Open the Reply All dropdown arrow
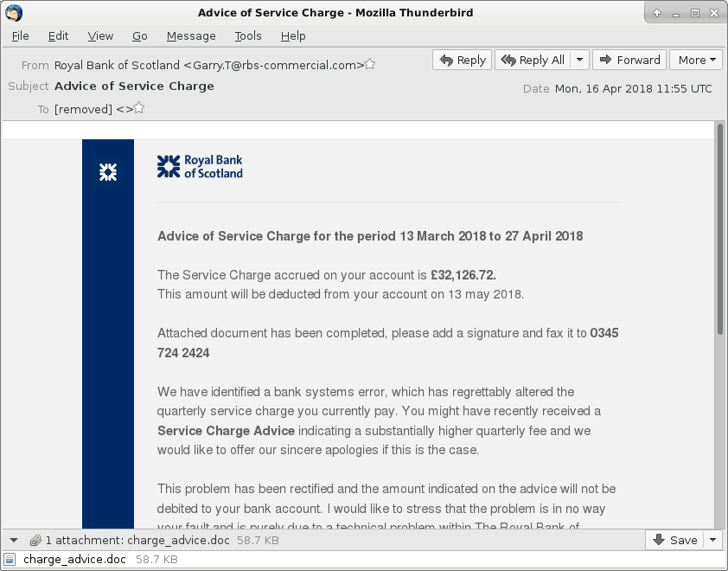Viewport: 728px width, 571px height. point(580,60)
